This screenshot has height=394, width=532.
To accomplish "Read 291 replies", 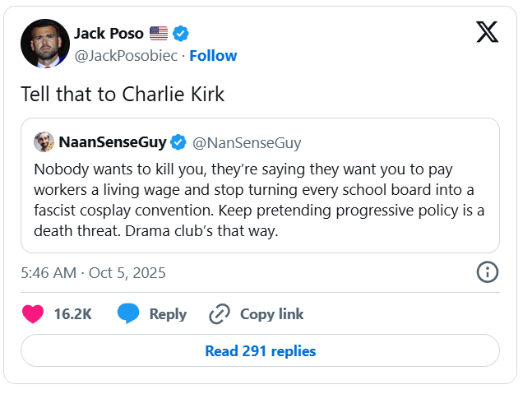I will [x=260, y=350].
